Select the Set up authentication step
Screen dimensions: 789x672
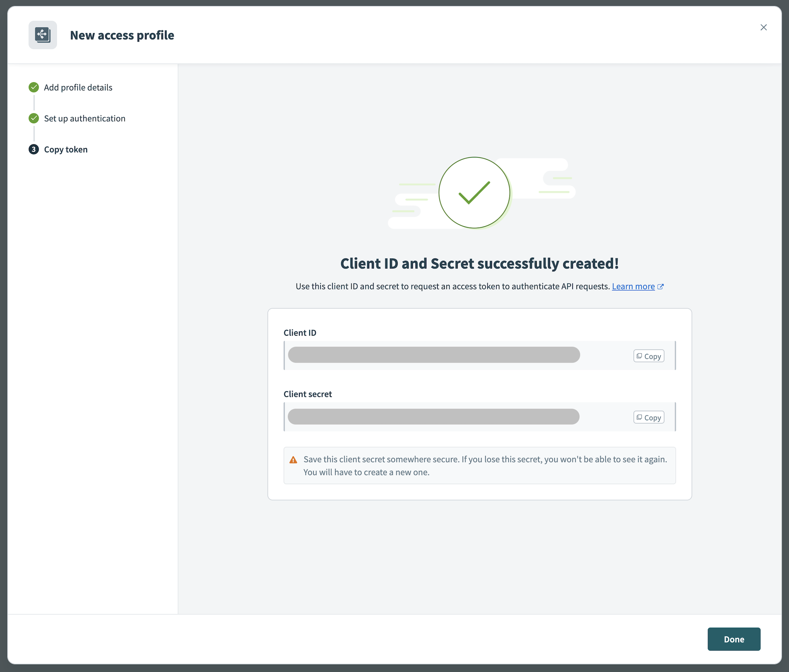click(x=85, y=118)
